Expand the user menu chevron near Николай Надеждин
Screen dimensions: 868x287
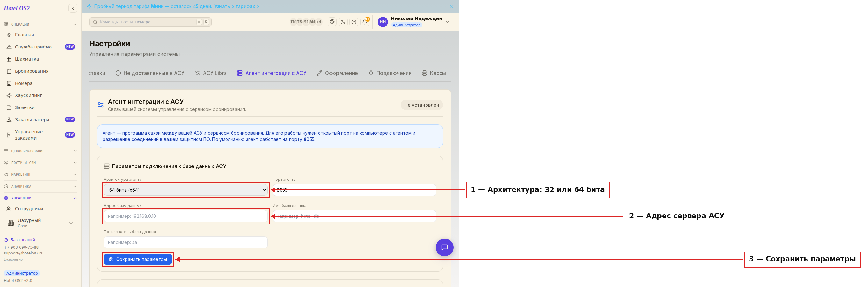click(448, 22)
